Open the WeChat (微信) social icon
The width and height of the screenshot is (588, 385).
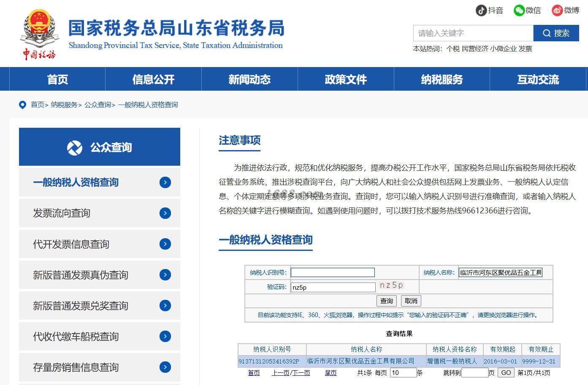(x=519, y=10)
